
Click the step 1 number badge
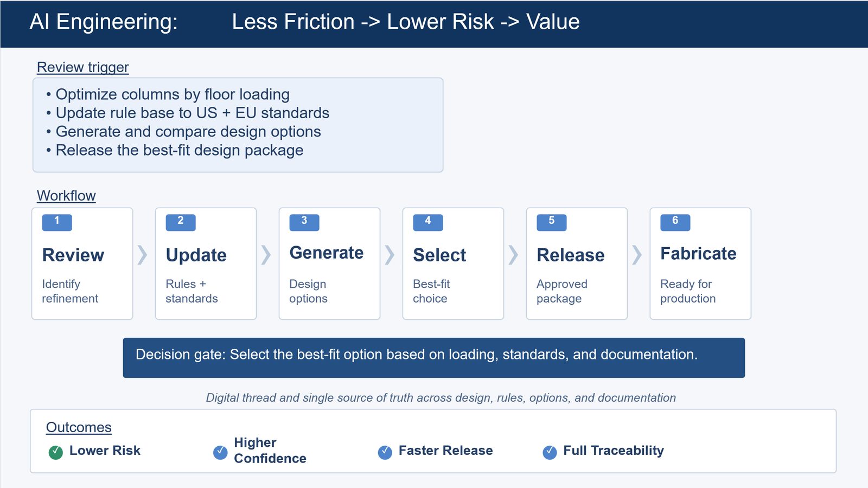click(57, 222)
